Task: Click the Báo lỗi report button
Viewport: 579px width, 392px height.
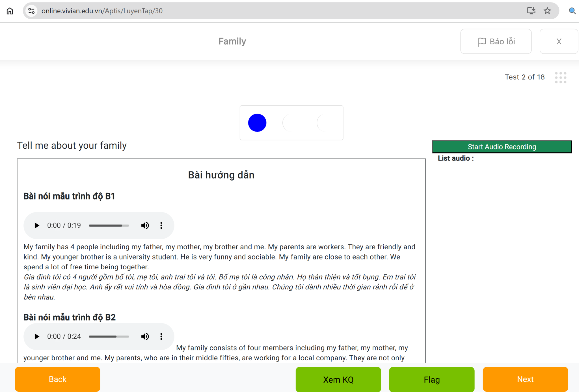Action: [x=496, y=42]
